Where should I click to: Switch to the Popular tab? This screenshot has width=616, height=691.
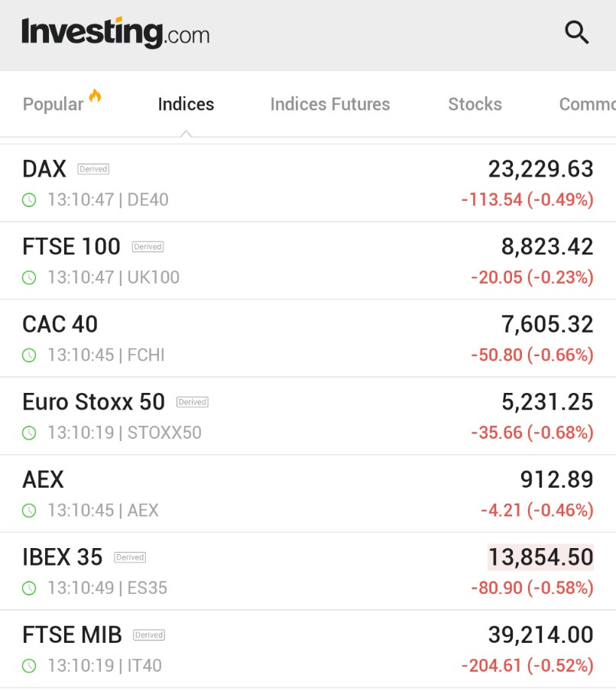click(x=53, y=105)
